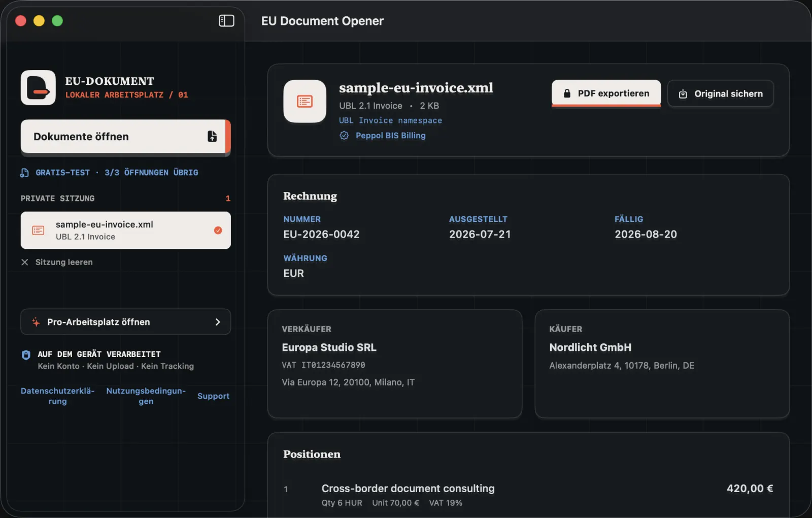This screenshot has width=812, height=518.
Task: Click the EU-Dokument app logo
Action: click(38, 88)
